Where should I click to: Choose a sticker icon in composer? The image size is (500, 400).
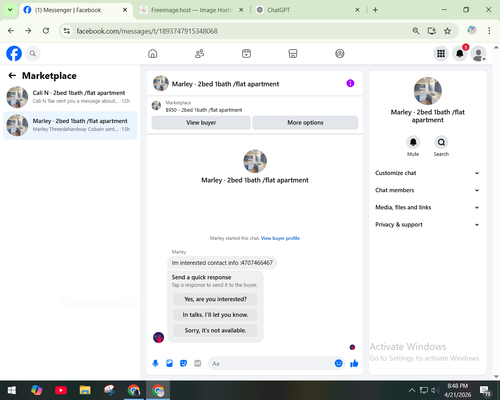(x=183, y=363)
